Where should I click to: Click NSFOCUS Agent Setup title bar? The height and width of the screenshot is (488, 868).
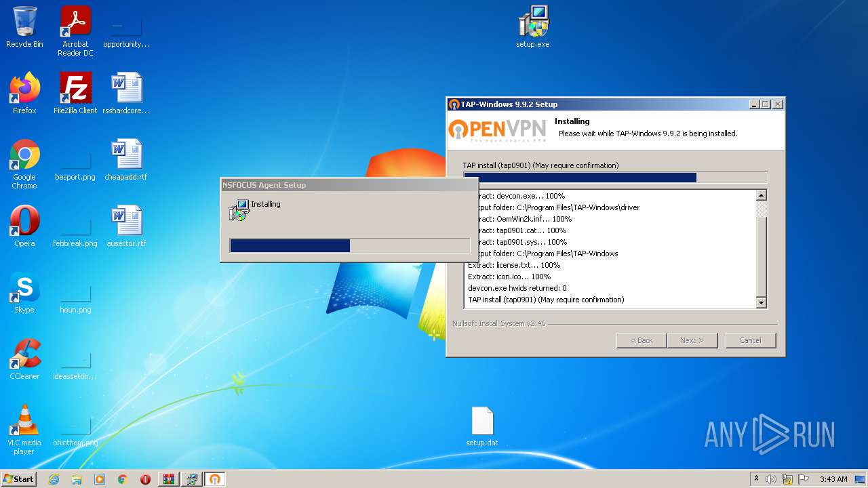tap(349, 185)
